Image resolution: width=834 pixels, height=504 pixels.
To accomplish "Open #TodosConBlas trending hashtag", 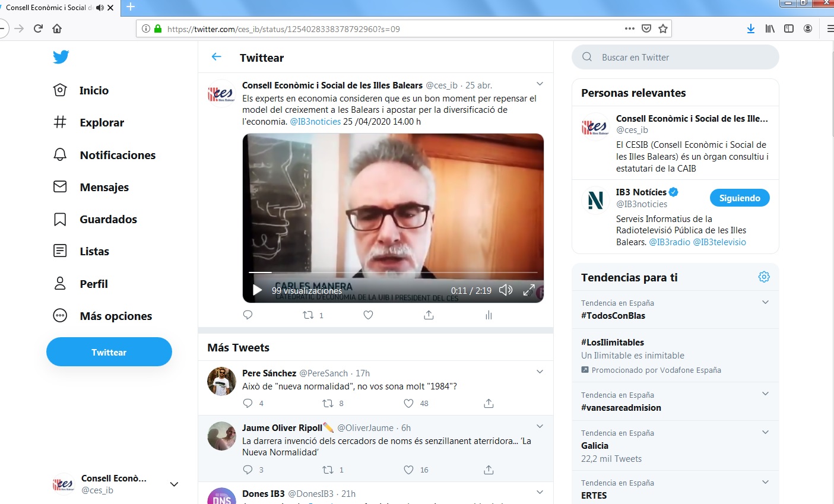I will pos(613,315).
